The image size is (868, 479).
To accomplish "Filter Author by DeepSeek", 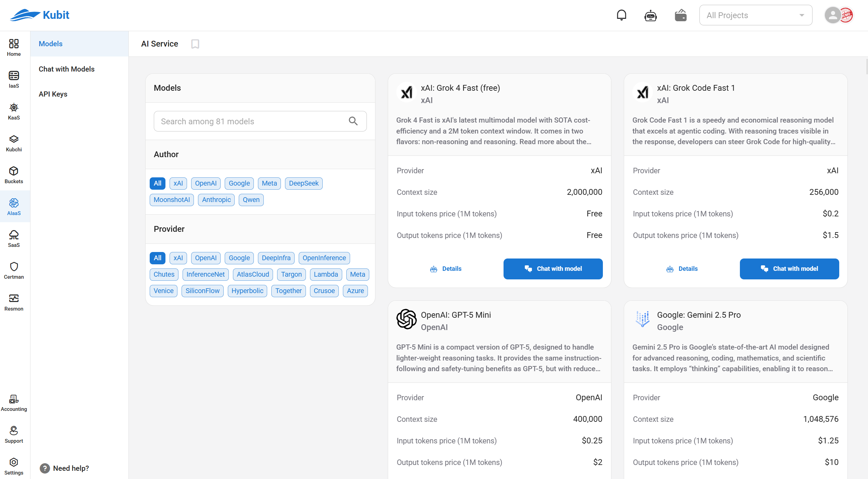I will [303, 184].
